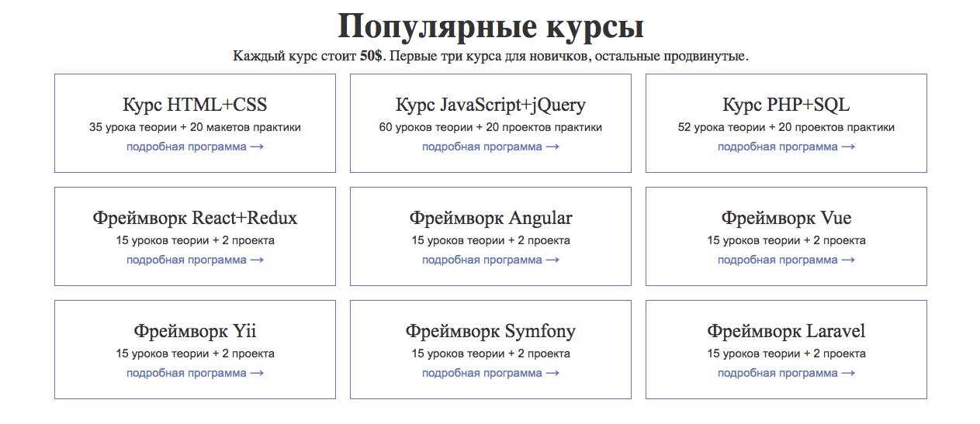Viewport: 980px width, 424px height.
Task: Open detailed program link for HTML+CSS course
Action: tap(195, 147)
